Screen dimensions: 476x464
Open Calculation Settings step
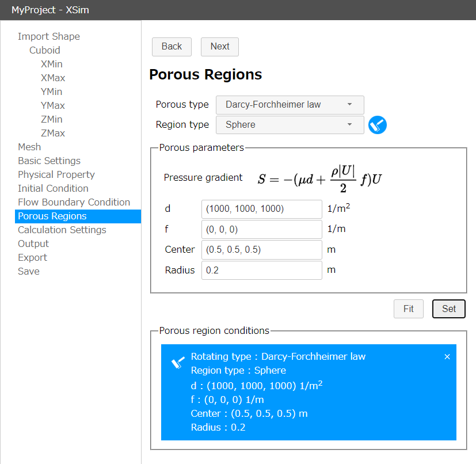62,230
